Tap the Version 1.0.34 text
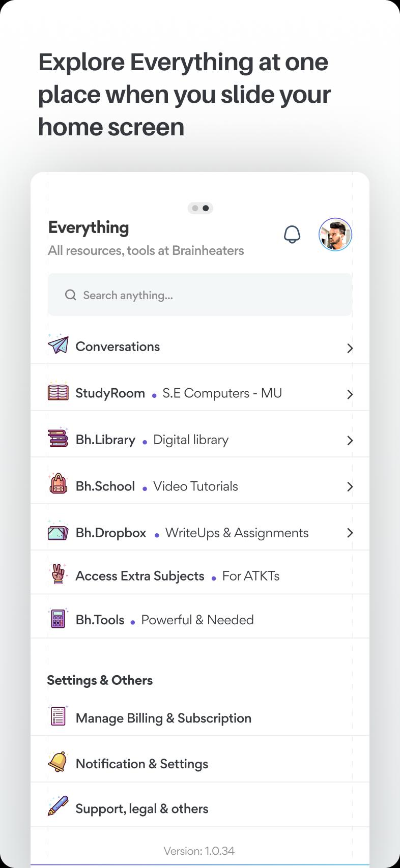 pyautogui.click(x=199, y=851)
